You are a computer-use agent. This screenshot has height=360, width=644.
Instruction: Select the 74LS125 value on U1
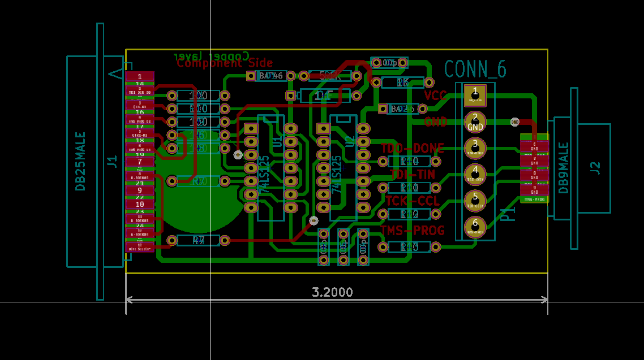pyautogui.click(x=265, y=174)
